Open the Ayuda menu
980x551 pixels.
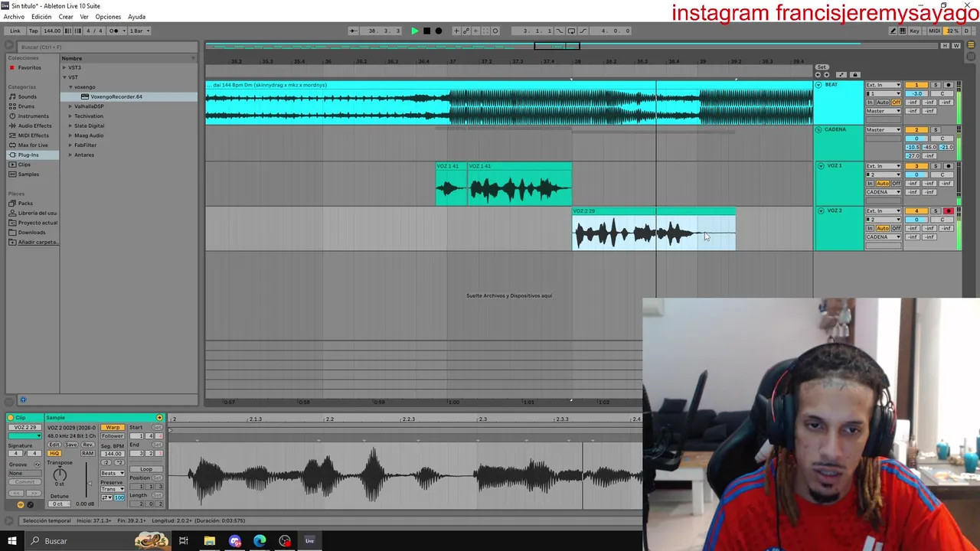tap(136, 17)
